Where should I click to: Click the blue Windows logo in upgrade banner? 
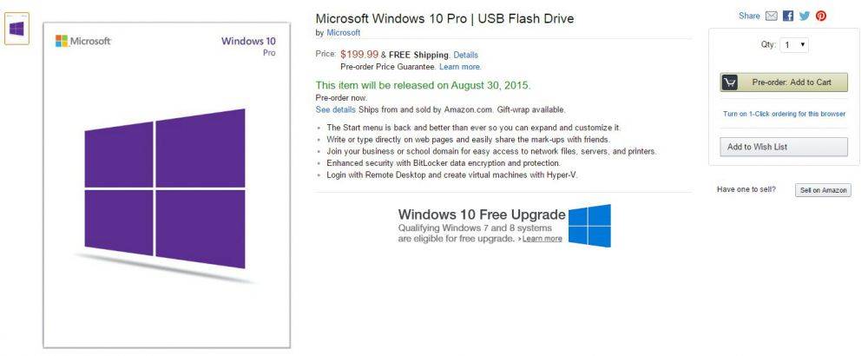(x=590, y=225)
